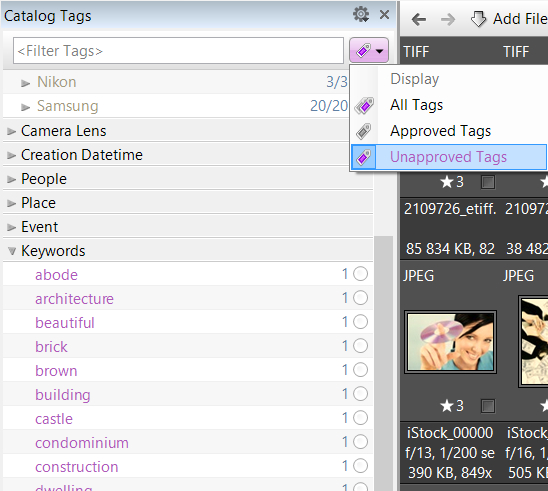548x491 pixels.
Task: Click the tag list vertical scrollbar
Action: [383, 363]
